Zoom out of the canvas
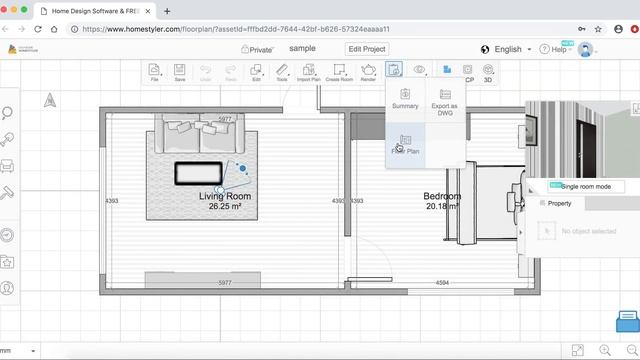This screenshot has width=640, height=360. (x=632, y=350)
